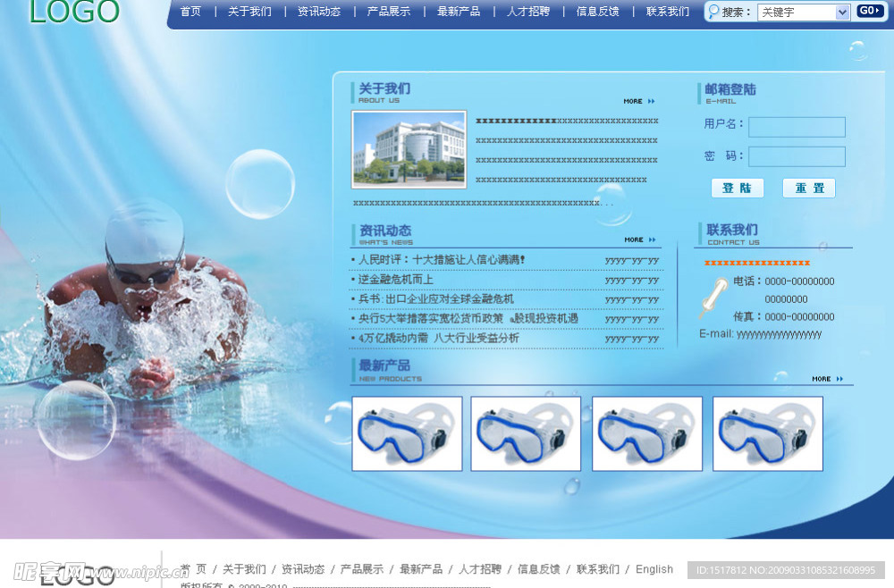
Task: Open MORE link in 关于我们 section
Action: pos(639,101)
